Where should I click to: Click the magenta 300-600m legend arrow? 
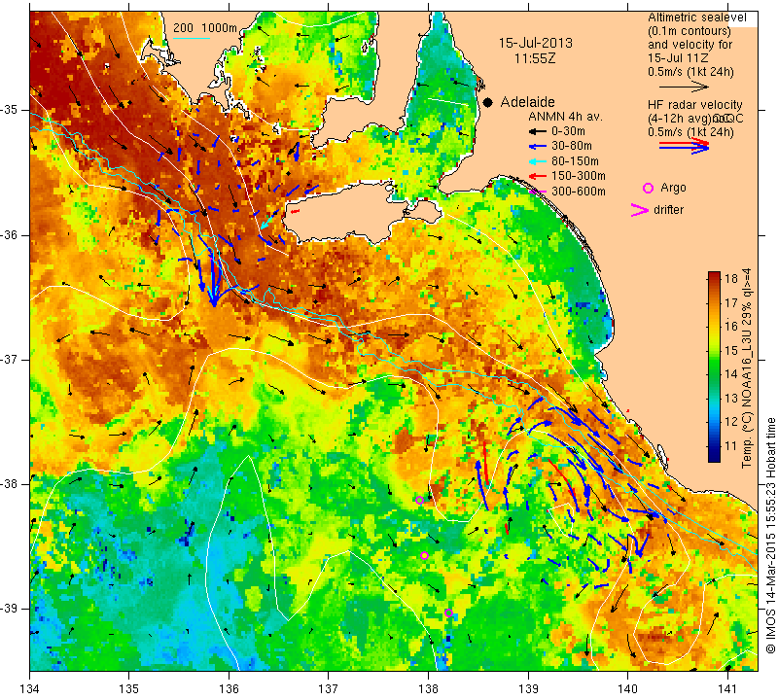point(538,191)
